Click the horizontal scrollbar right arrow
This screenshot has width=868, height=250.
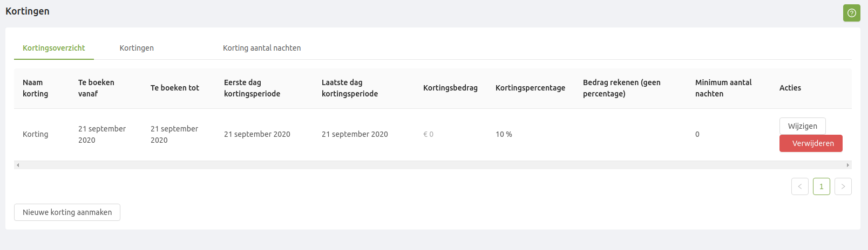pos(847,165)
